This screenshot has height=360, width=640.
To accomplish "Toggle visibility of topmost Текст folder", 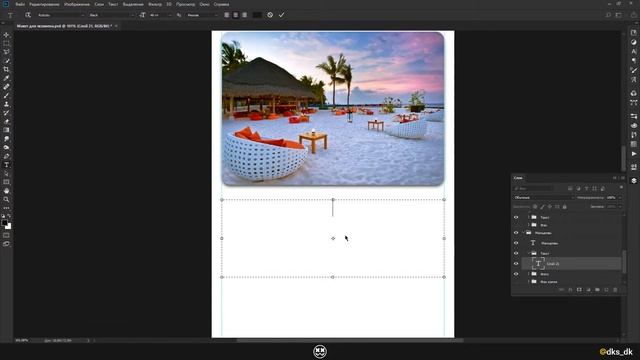I will pos(516,217).
